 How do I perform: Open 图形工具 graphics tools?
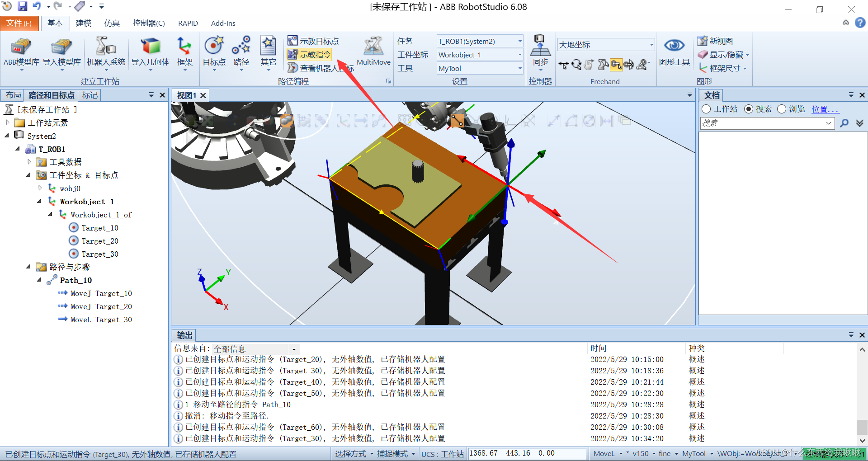[674, 53]
